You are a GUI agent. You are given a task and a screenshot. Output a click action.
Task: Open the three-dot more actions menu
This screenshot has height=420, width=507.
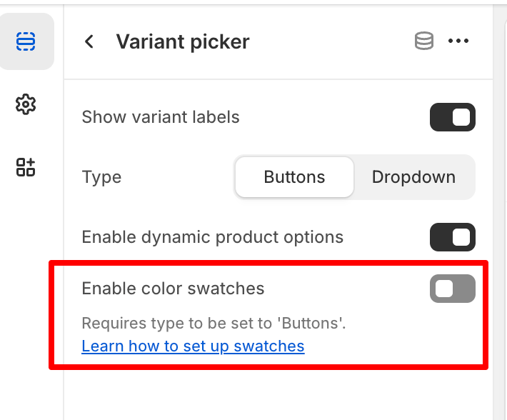click(458, 41)
